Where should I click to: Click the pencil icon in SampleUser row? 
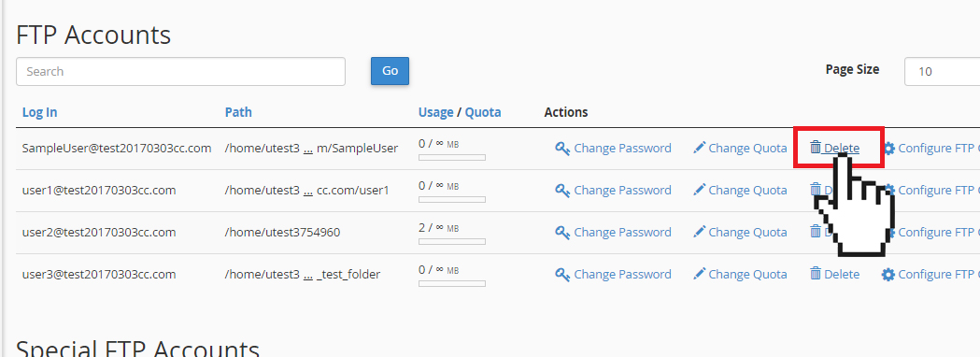coord(700,148)
